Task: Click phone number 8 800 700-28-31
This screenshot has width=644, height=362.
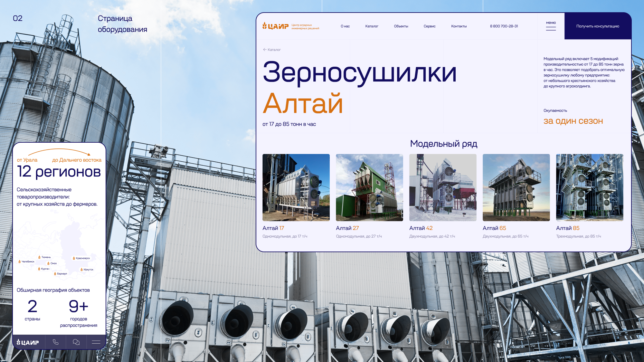Action: click(x=504, y=26)
